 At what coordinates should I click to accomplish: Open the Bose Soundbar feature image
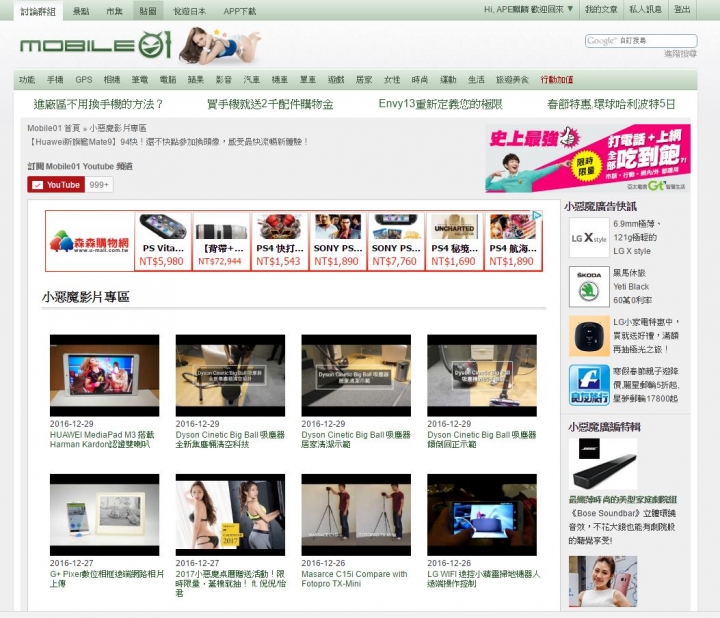click(x=603, y=464)
